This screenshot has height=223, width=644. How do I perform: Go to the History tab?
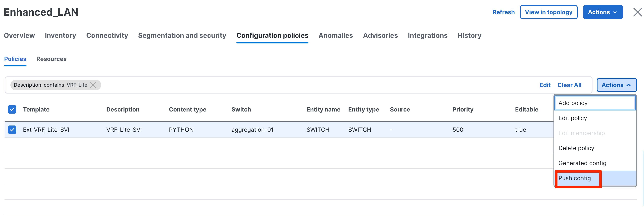pos(469,35)
